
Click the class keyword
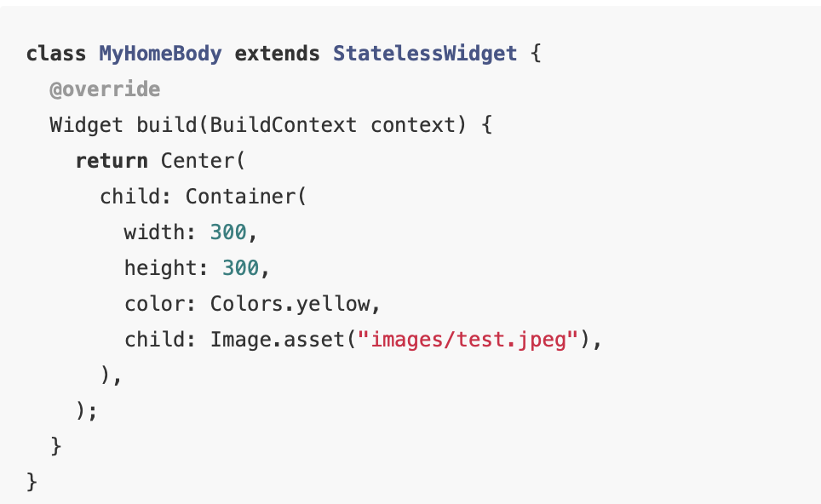coord(56,54)
